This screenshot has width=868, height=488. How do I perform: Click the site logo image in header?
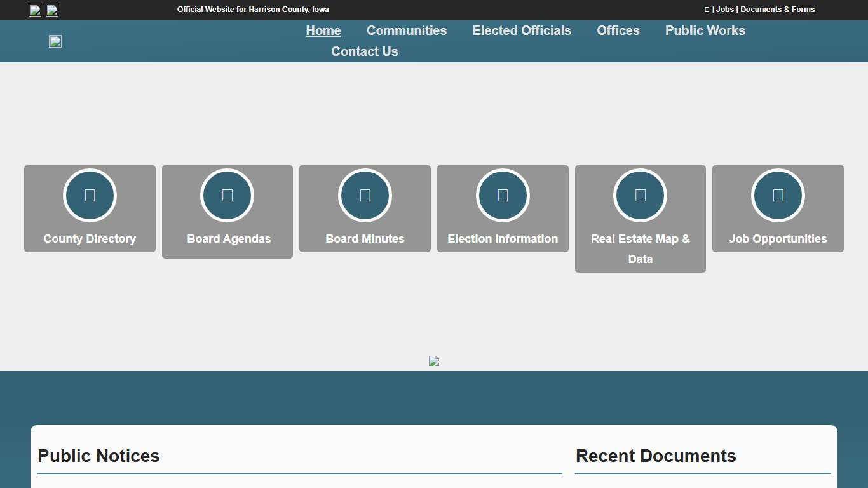(55, 41)
